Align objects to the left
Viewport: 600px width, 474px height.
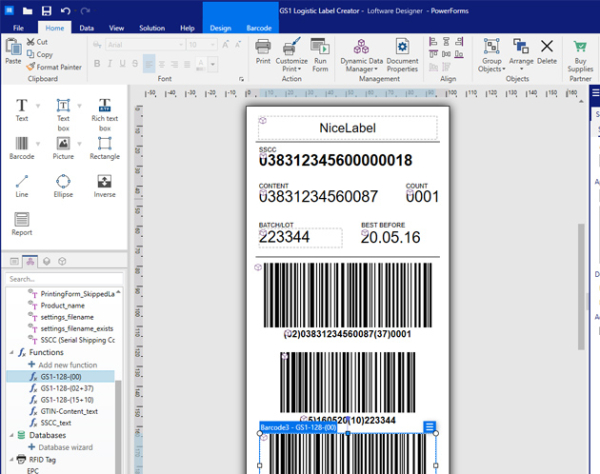tap(433, 42)
